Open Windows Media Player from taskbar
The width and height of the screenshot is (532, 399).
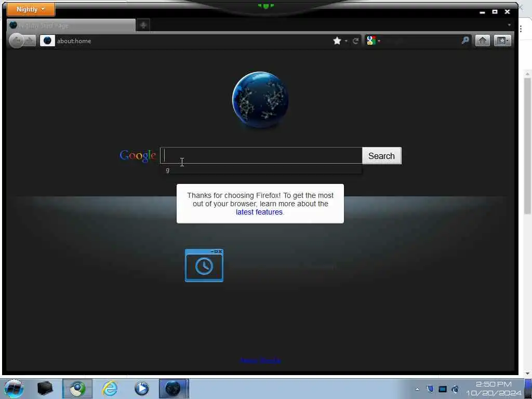click(x=142, y=389)
